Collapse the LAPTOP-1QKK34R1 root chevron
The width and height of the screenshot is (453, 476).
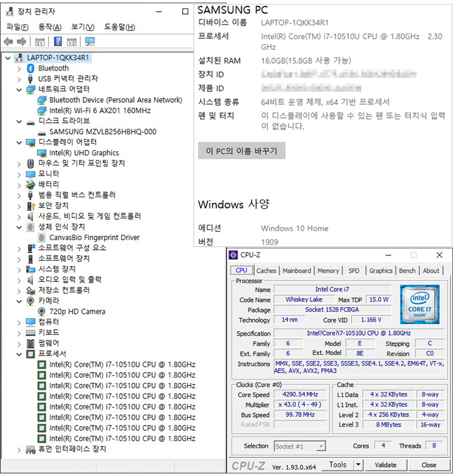8,58
